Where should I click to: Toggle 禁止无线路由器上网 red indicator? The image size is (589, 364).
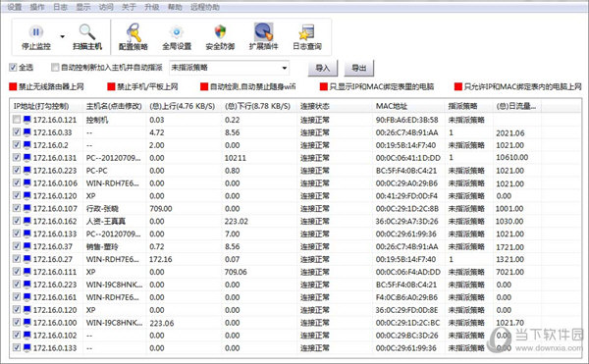click(x=13, y=87)
